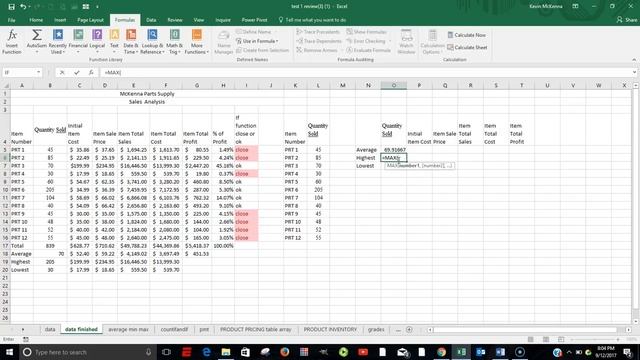Open the 'pmt' sheet tab
Image resolution: width=640 pixels, height=360 pixels.
pyautogui.click(x=204, y=329)
